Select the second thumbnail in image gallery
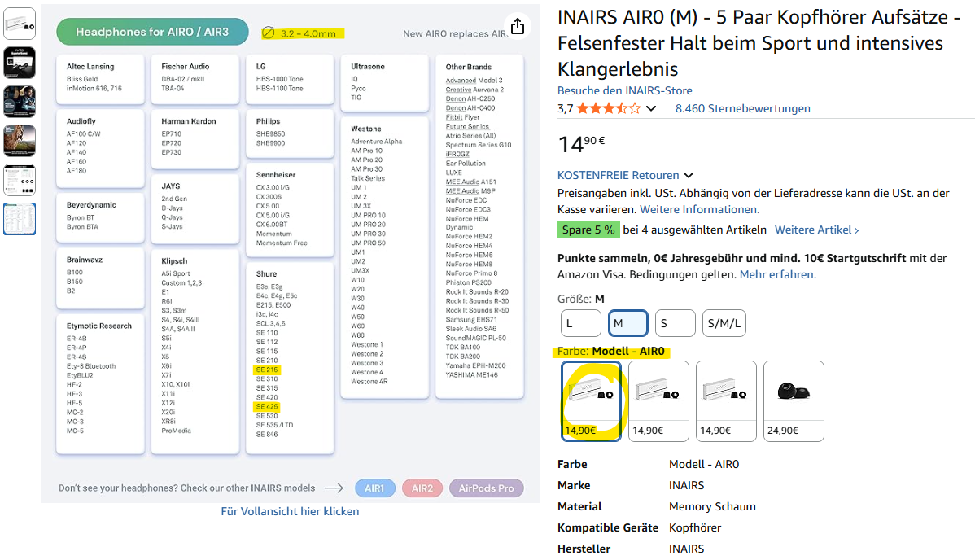Viewport: 975px width, 560px height. point(20,63)
